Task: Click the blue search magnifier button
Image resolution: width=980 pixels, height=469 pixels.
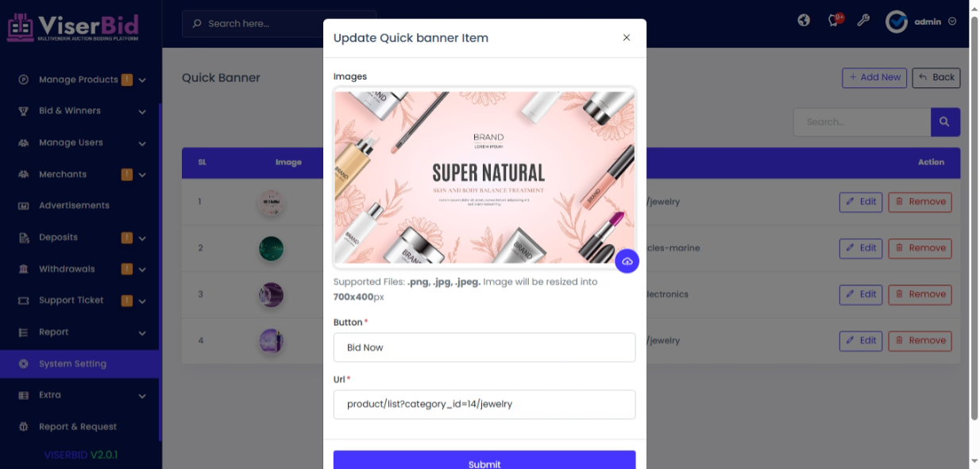Action: tap(945, 122)
